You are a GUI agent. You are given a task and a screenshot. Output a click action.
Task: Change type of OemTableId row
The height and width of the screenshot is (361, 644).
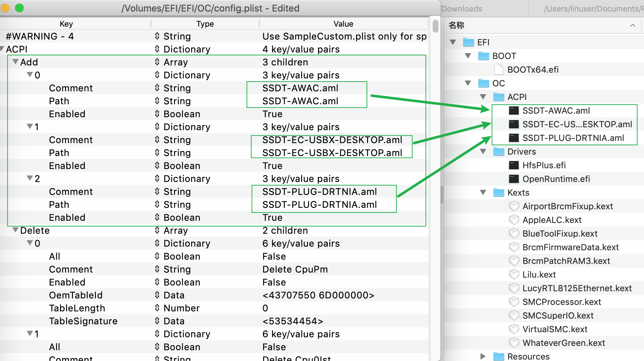pyautogui.click(x=157, y=295)
